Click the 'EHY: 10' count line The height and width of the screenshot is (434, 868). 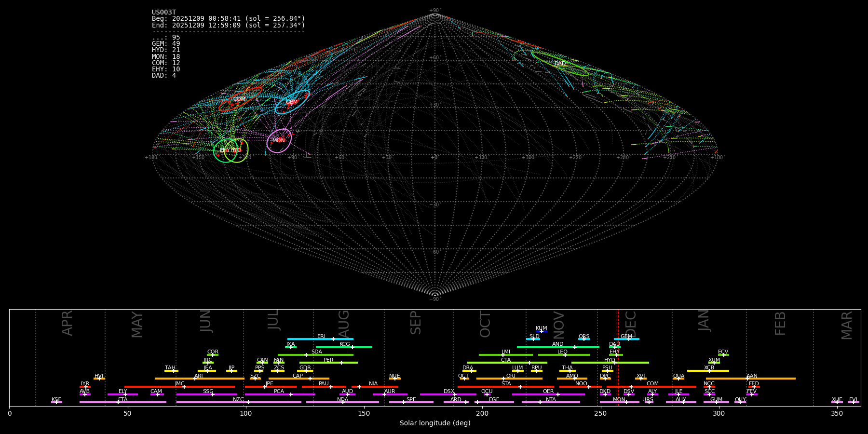click(x=166, y=69)
